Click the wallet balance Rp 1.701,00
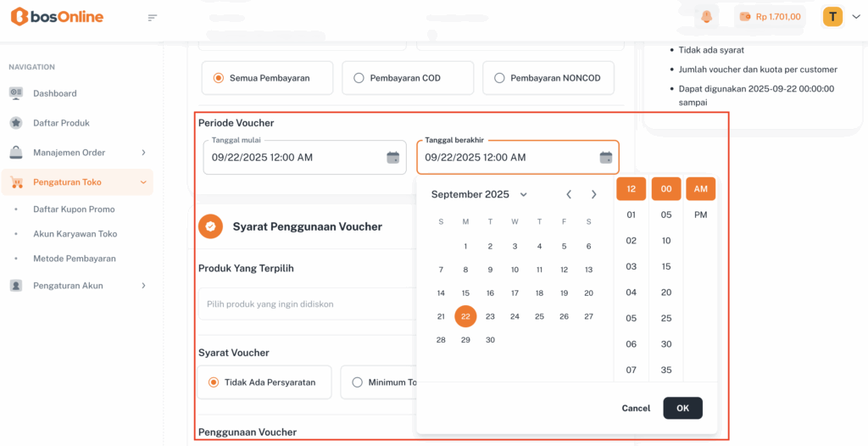Screen dimensions: 868x446 [770, 17]
